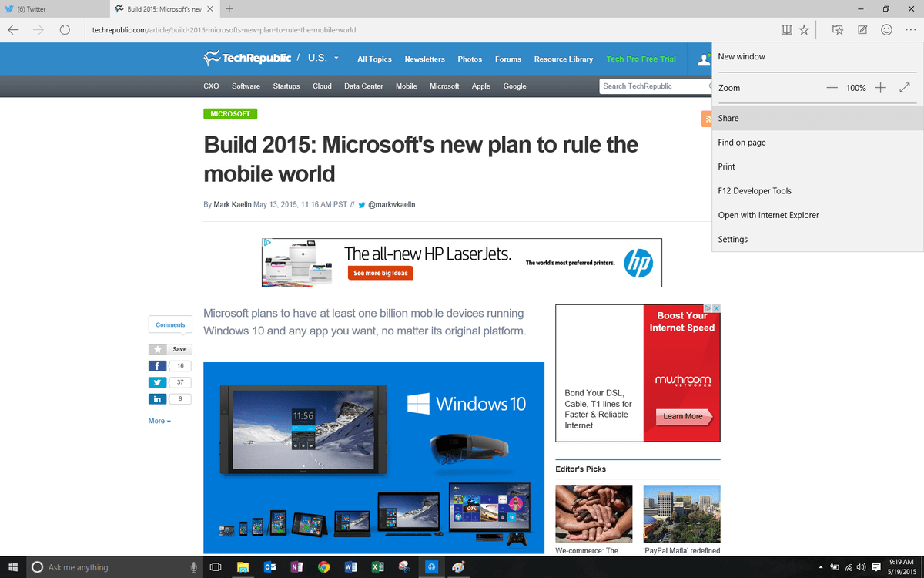The width and height of the screenshot is (924, 578).
Task: Tweet the article via the sidebar icon
Action: click(x=158, y=382)
